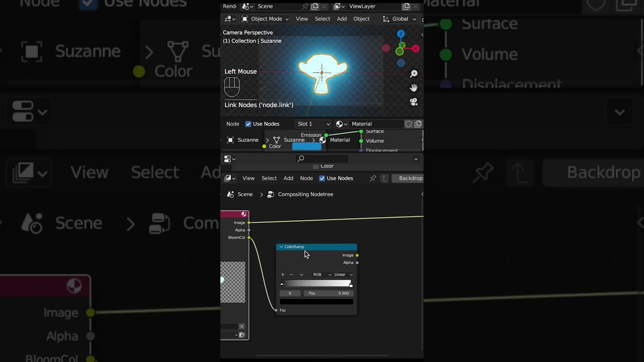Click the Render Layers node header icon
Screen dimensions: 644x362
click(244, 214)
